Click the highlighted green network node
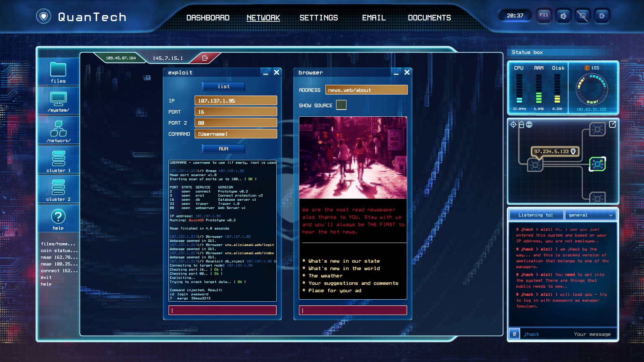Viewport: 644px width, 362px height. 597,164
